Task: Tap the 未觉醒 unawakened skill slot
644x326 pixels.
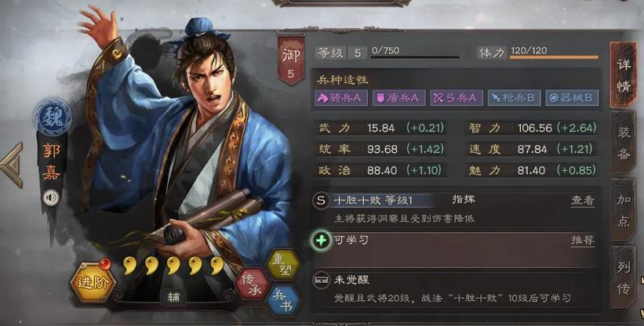Action: tap(455, 288)
